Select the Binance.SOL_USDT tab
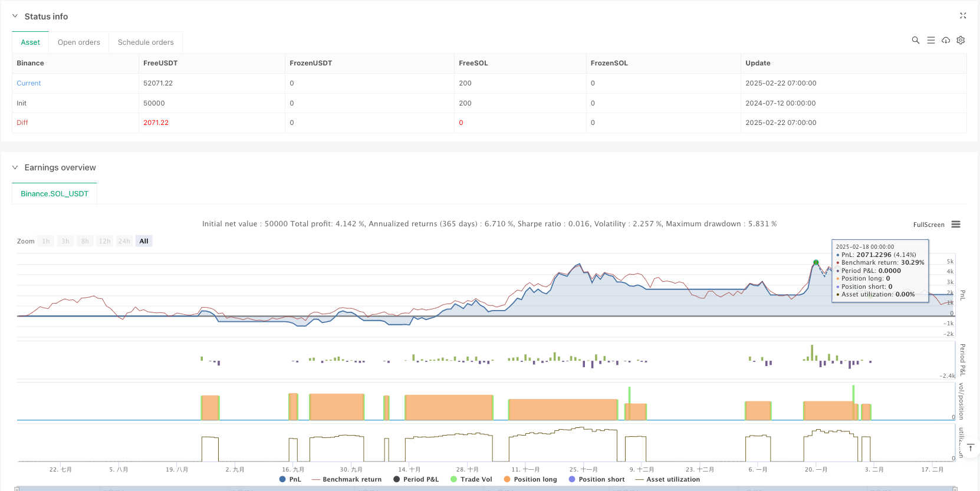The image size is (980, 491). click(54, 194)
